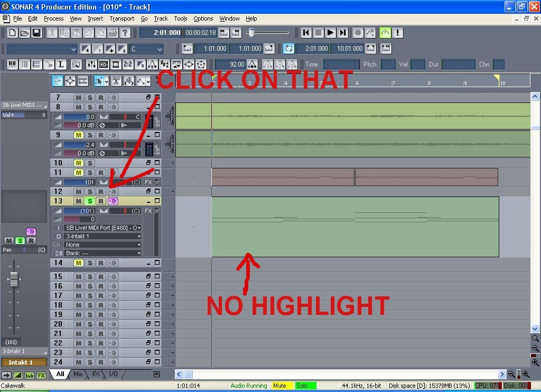541x392 pixels.
Task: Click the tempo slider in transport toolbar
Action: click(x=251, y=33)
